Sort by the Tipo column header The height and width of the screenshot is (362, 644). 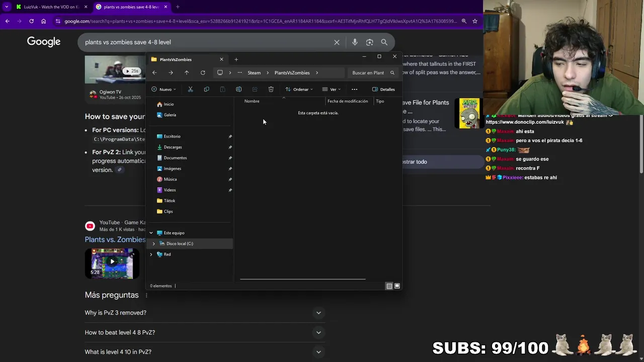(380, 101)
